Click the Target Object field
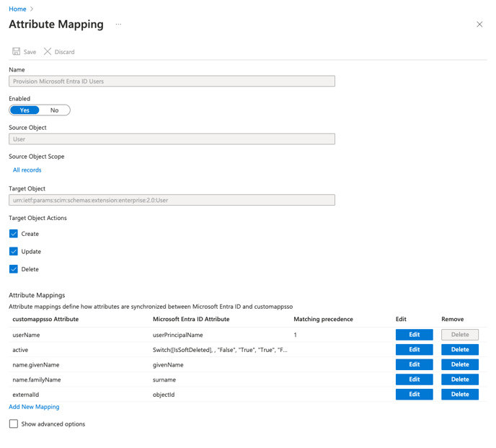Screen dimensions: 496x448 (172, 200)
